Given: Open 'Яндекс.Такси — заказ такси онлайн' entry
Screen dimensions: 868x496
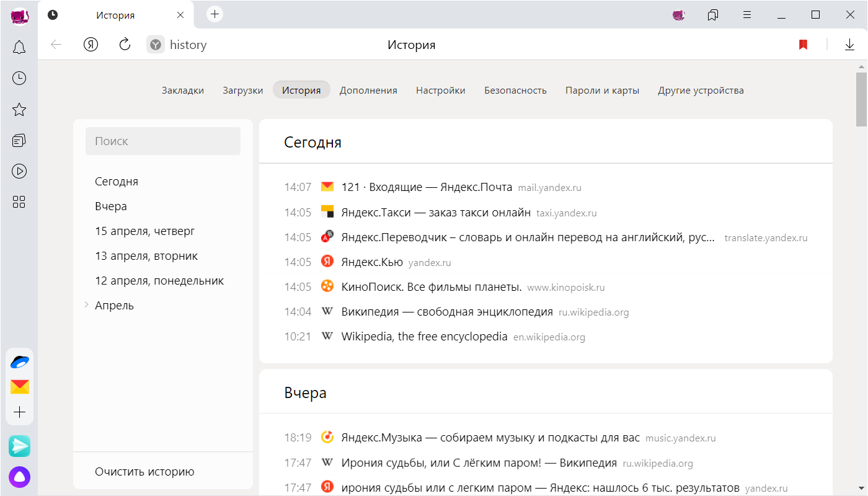Looking at the screenshot, I should [436, 213].
